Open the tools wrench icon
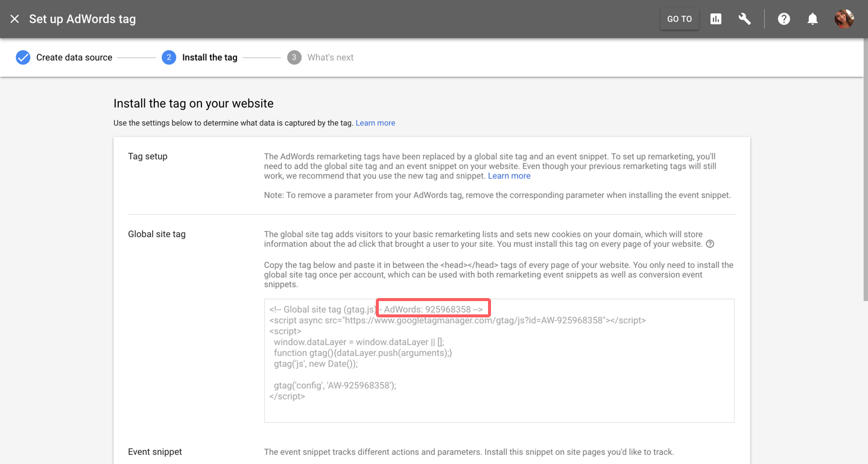The image size is (868, 464). (745, 19)
